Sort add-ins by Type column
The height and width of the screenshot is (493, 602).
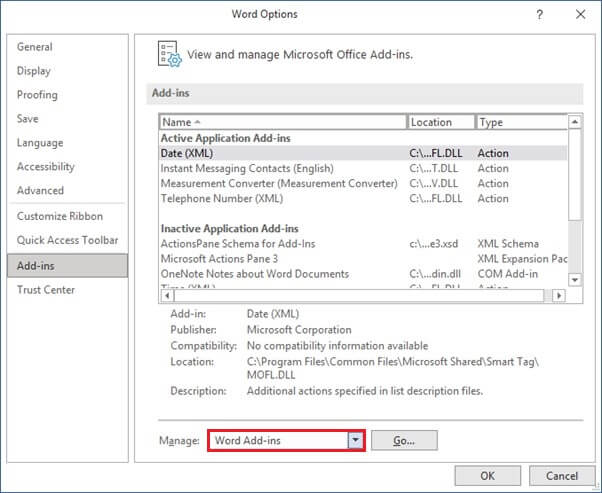[x=521, y=122]
